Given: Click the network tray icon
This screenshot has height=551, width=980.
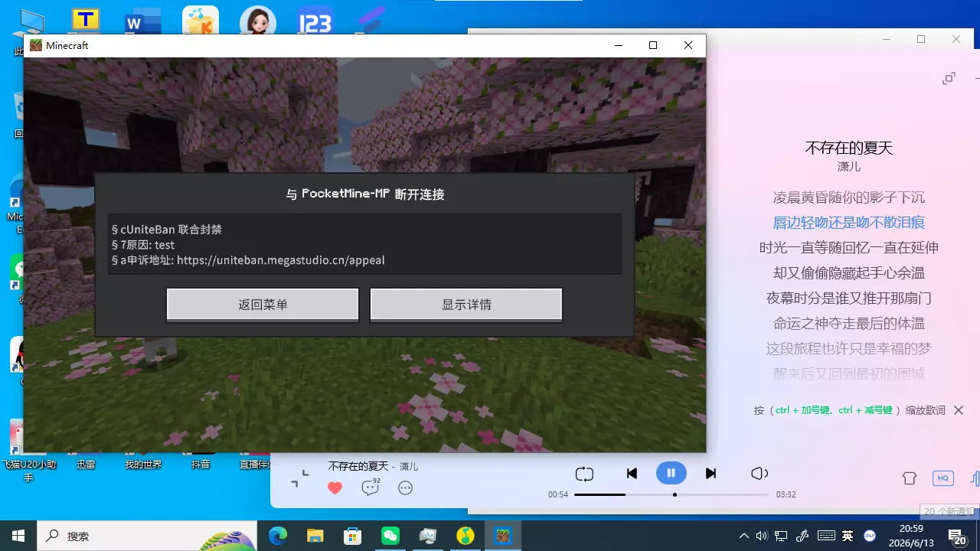Looking at the screenshot, I should [x=781, y=536].
